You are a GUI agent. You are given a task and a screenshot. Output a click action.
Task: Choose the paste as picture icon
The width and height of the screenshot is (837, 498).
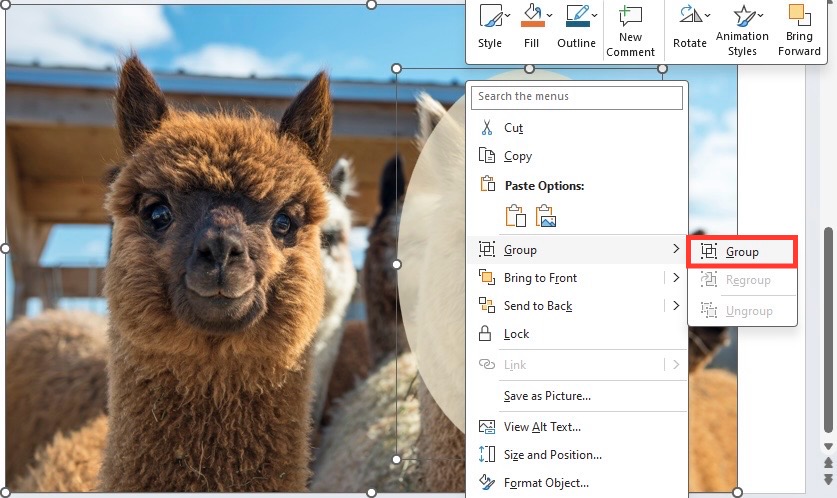coord(546,216)
